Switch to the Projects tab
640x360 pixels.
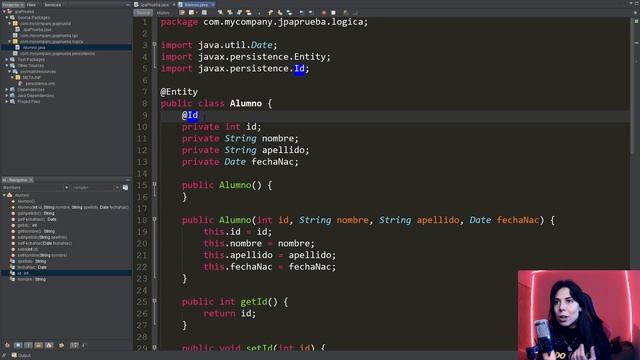click(x=12, y=4)
